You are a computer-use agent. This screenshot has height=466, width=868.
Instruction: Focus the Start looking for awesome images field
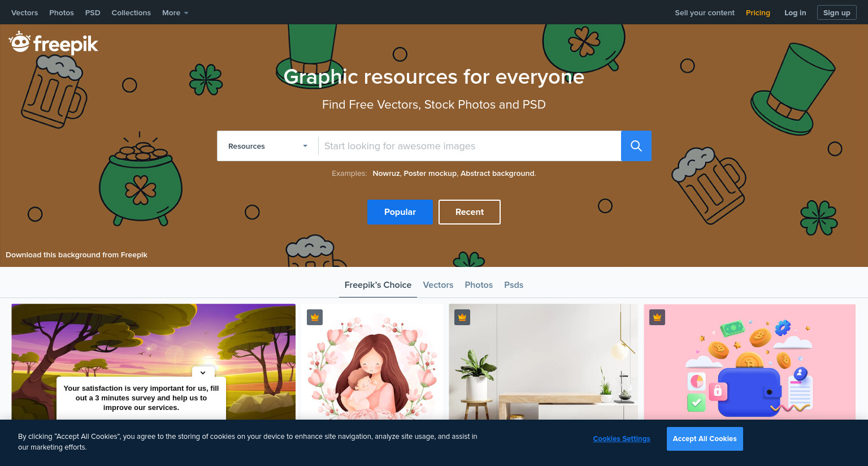(x=470, y=146)
